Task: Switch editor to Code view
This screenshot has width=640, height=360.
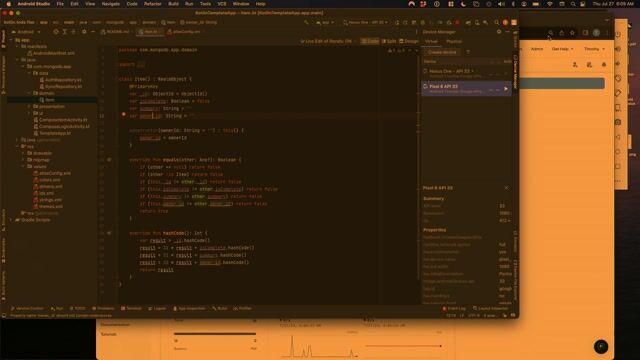Action: coord(370,41)
